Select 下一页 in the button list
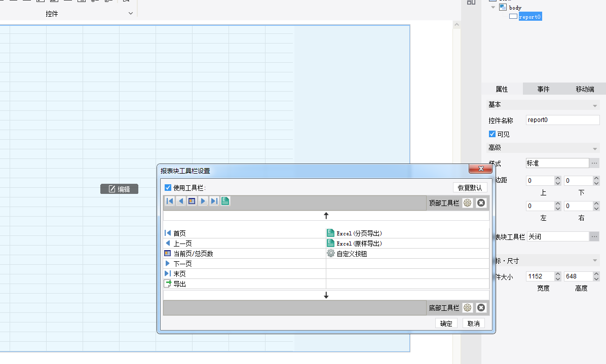Viewport: 606px width, 364px height. pyautogui.click(x=245, y=264)
